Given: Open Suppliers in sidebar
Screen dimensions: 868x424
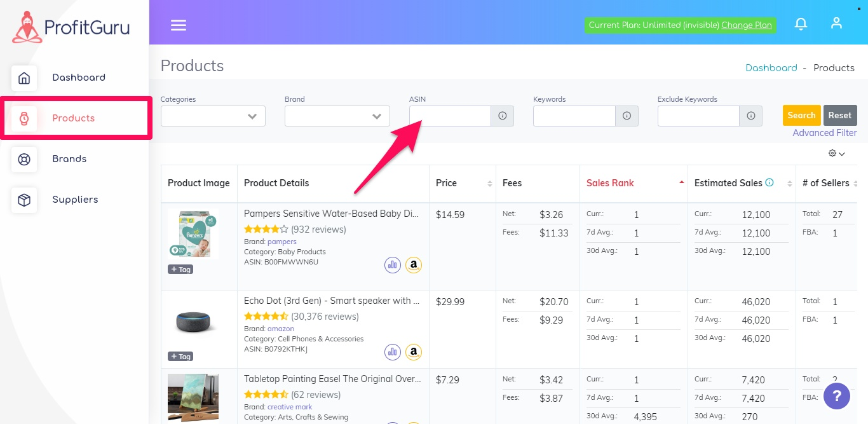Looking at the screenshot, I should 75,200.
